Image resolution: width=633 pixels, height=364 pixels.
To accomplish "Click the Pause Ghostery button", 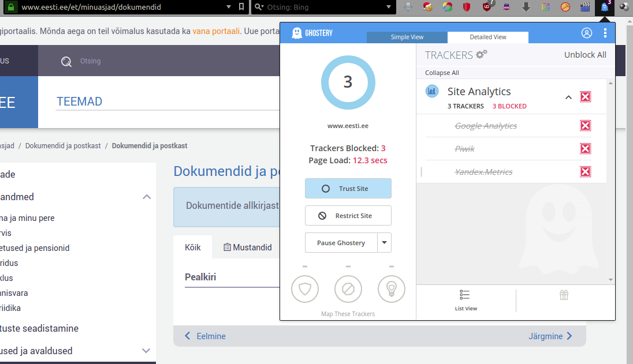I will click(x=341, y=243).
